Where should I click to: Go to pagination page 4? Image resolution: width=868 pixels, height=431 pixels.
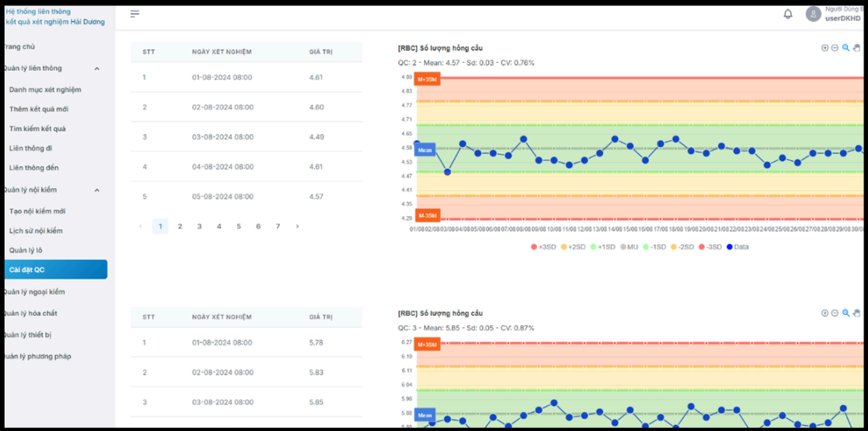[x=219, y=226]
